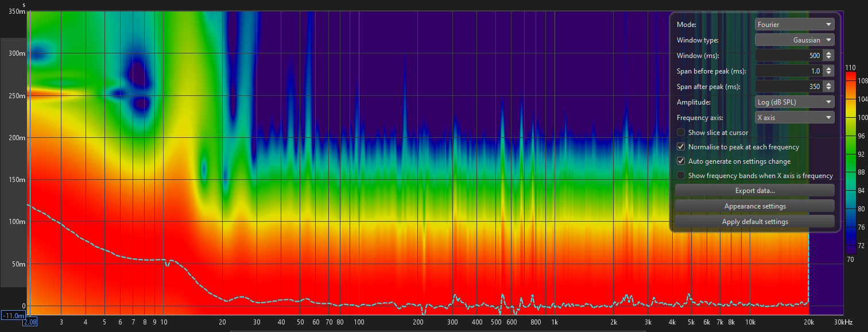Viewport: 868px width, 332px height.
Task: Decrease Span before peak with the down arrow
Action: [828, 74]
